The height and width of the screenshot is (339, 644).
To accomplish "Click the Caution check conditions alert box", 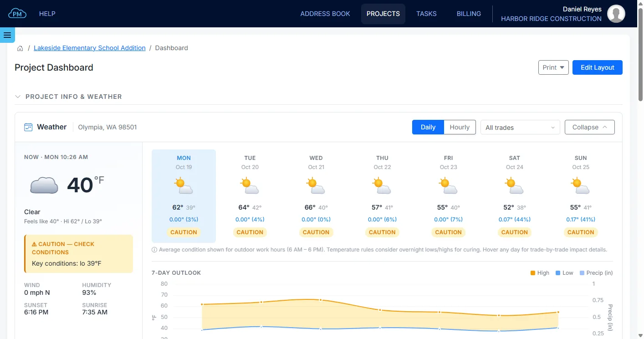I will [78, 254].
